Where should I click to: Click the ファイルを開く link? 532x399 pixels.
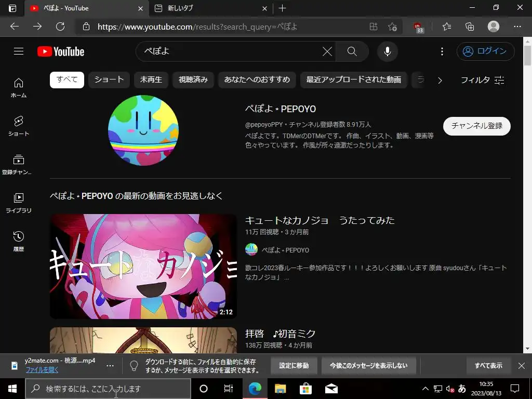(x=42, y=370)
